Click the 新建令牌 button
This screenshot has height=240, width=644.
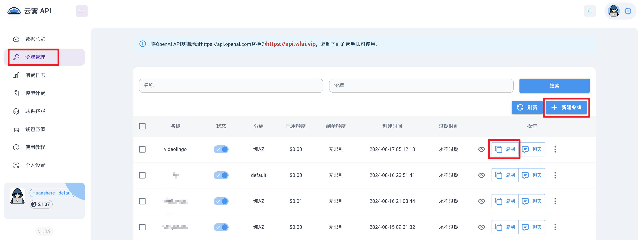pos(566,107)
